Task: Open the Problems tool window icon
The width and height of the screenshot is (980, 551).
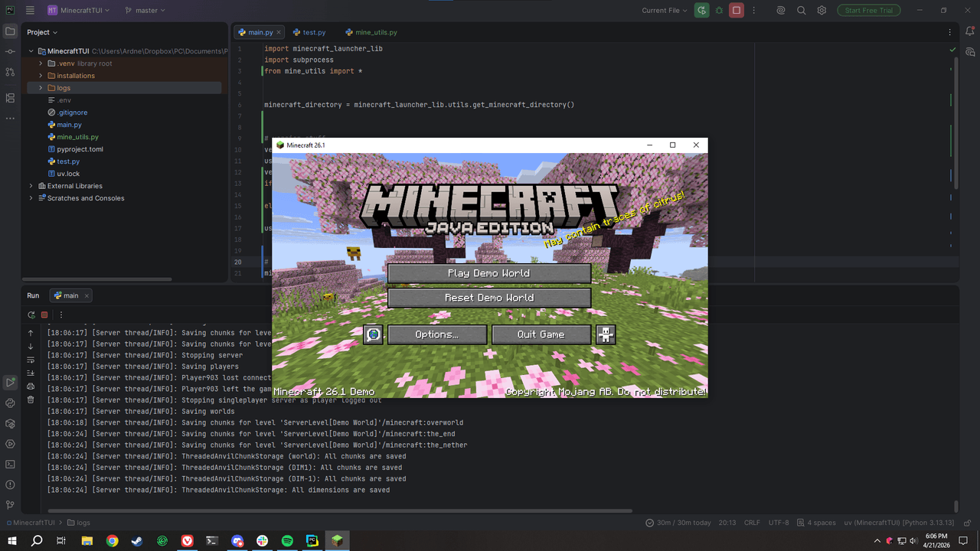Action: [x=10, y=484]
